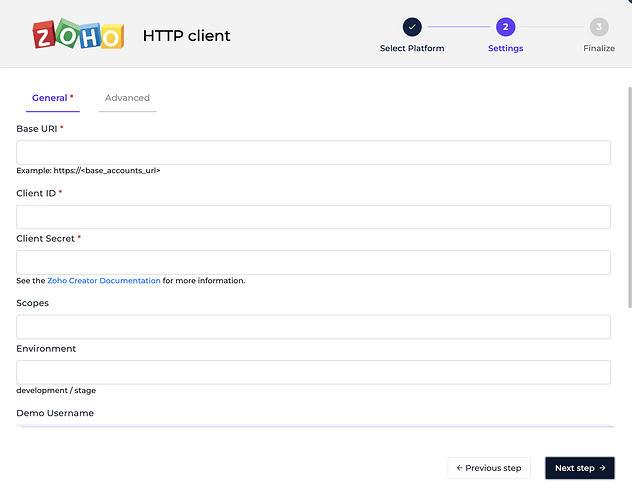
Task: Click the step 2 Settings circle
Action: coord(505,27)
